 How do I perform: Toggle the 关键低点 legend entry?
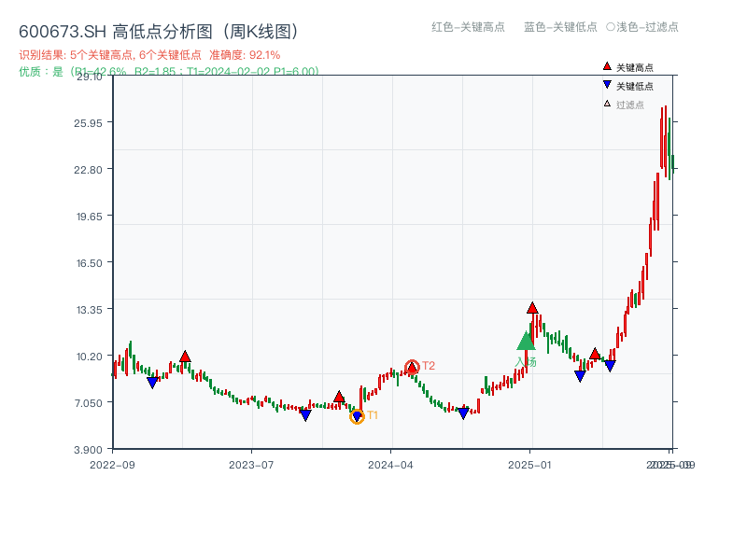click(628, 86)
